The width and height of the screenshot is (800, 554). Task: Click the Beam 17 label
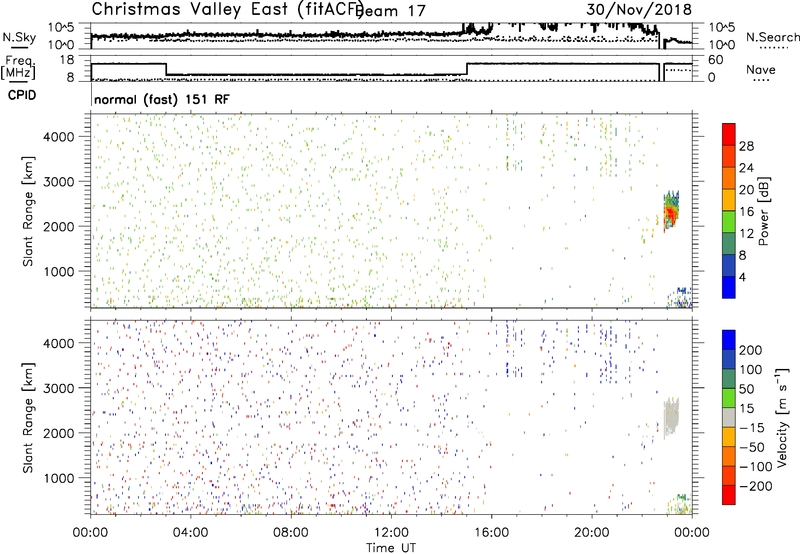[x=392, y=11]
